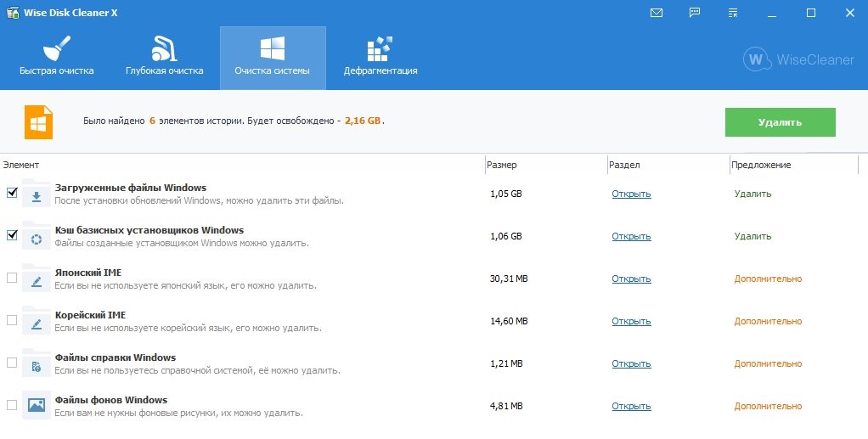Select the Японский IME title text

click(x=88, y=273)
